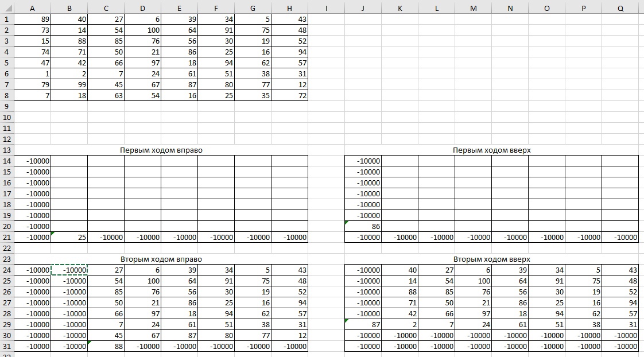Select cell B7 with value 99
Viewport: 644px width, 357px height.
point(69,84)
